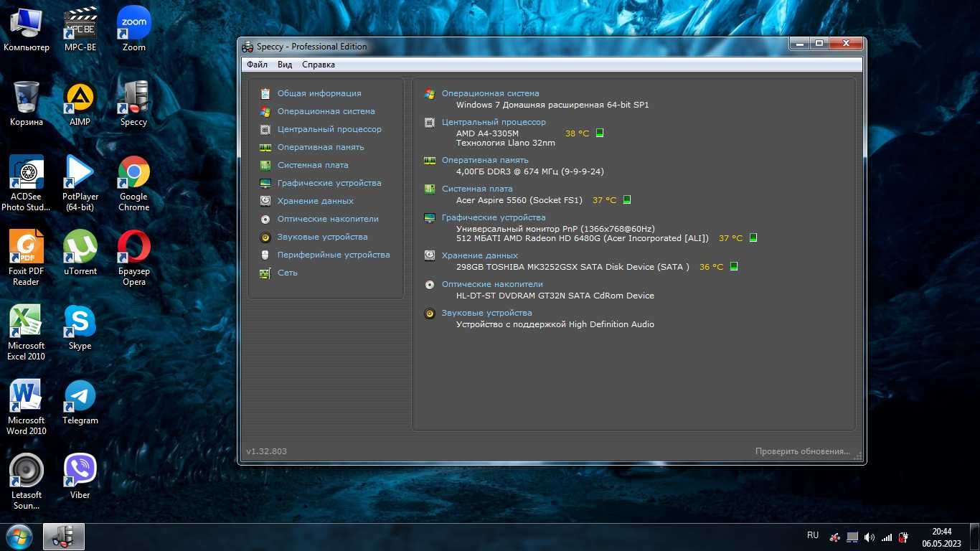This screenshot has width=980, height=551.
Task: Click the AMD A4-3305M text
Action: tap(487, 133)
